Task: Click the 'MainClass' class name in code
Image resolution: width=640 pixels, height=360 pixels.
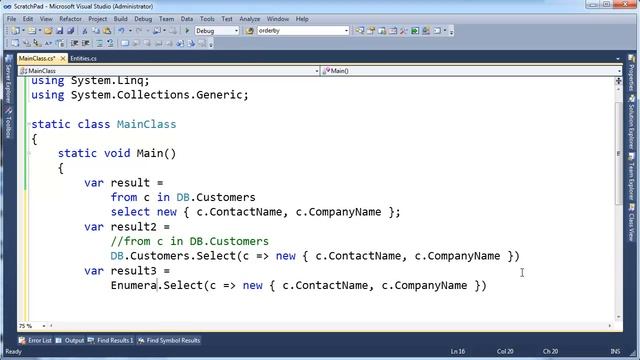Action: 146,124
